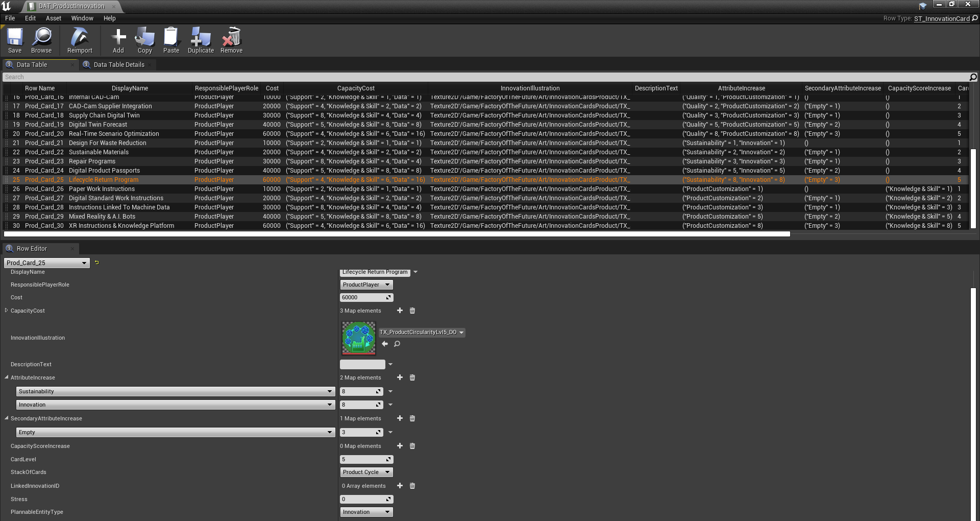Select row Prod_Card_28 in the table

(44, 207)
